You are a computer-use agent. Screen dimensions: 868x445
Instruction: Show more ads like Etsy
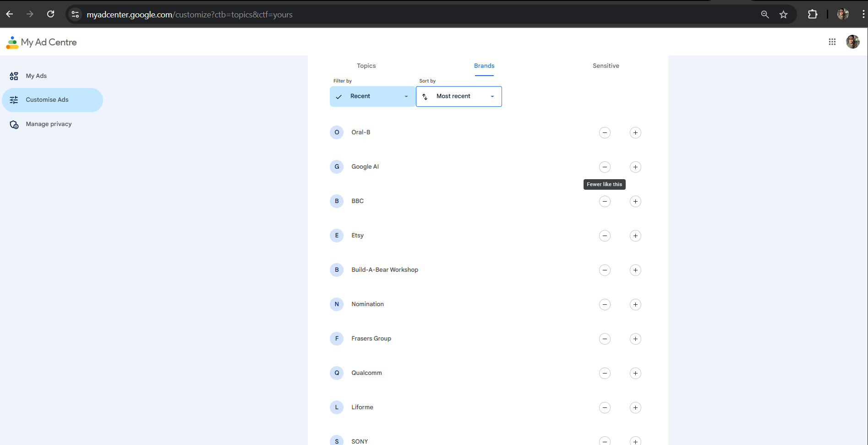pyautogui.click(x=635, y=236)
